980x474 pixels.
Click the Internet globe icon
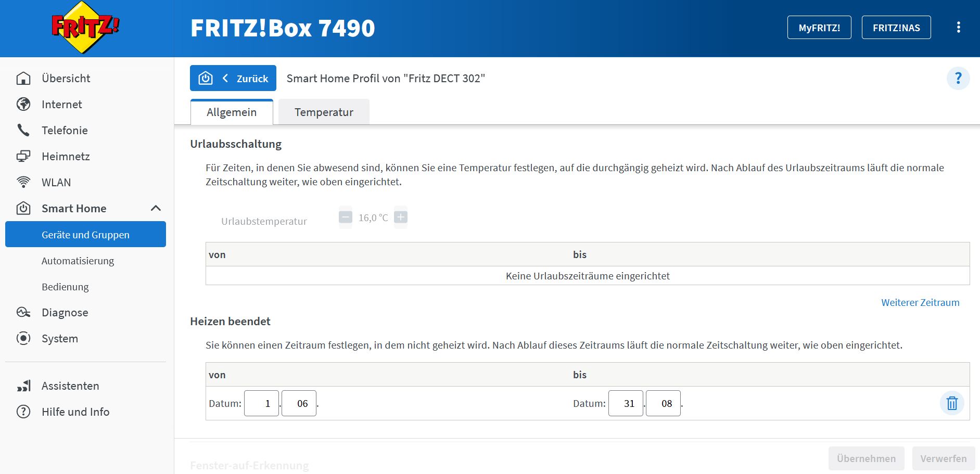coord(23,104)
